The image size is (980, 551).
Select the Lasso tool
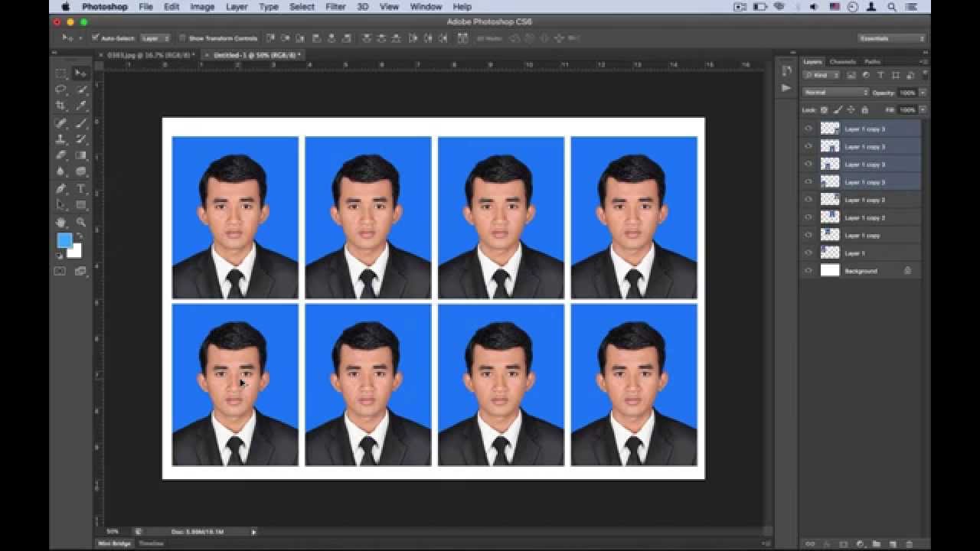pos(61,90)
